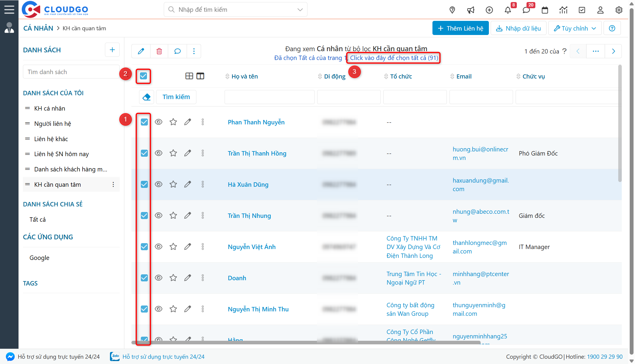Expand the Tùy chỉnh dropdown
Viewport: 635px width, 364px height.
pyautogui.click(x=575, y=28)
